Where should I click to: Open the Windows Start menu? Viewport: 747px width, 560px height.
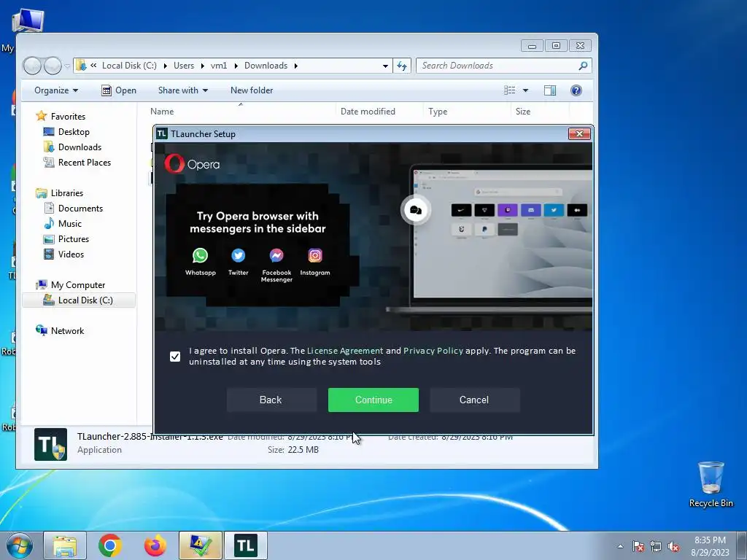click(x=19, y=545)
